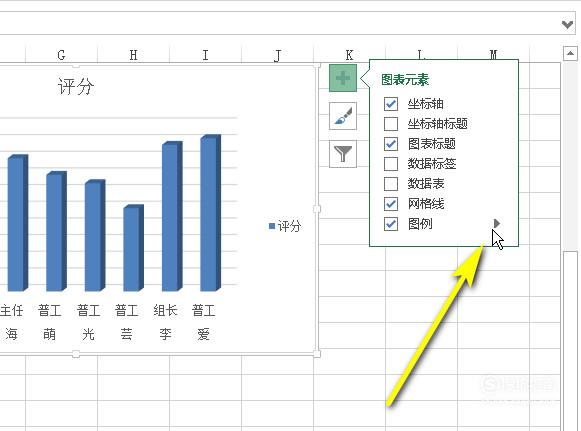Uncheck the 图例 checkbox

coord(391,224)
